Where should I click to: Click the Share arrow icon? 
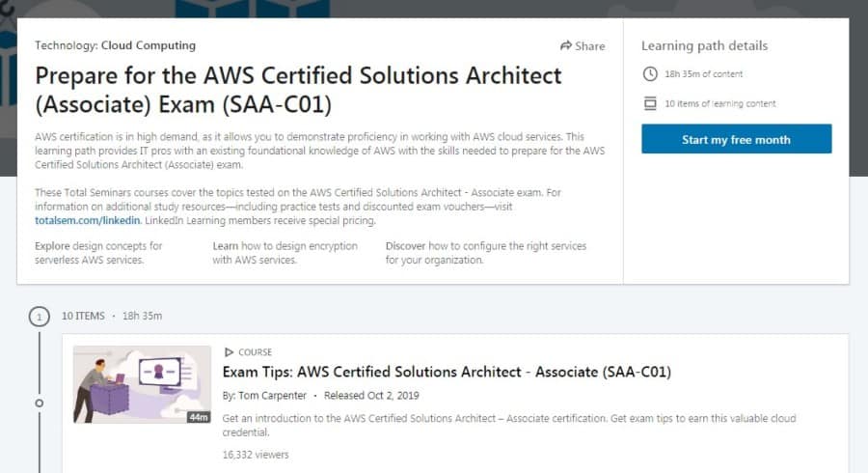pos(566,45)
